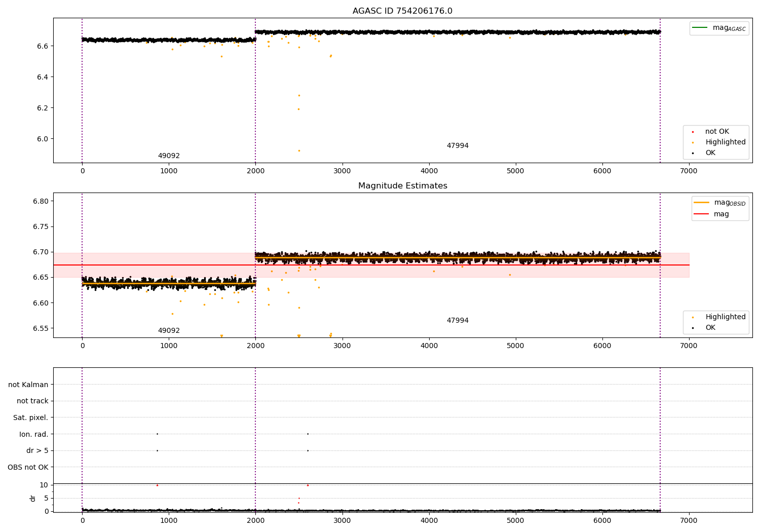Click the 6.75 y-axis tick label

click(41, 226)
